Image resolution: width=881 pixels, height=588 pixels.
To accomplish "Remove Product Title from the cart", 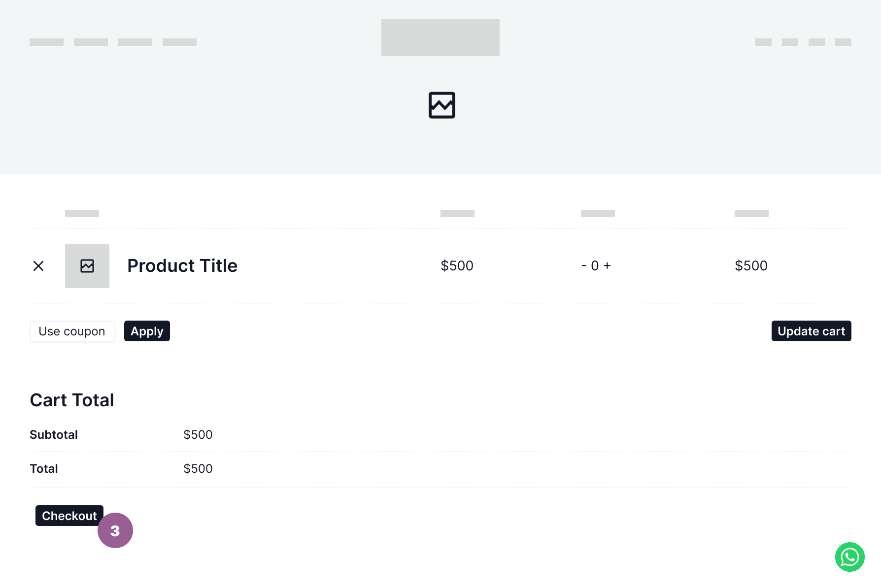I will (x=38, y=266).
